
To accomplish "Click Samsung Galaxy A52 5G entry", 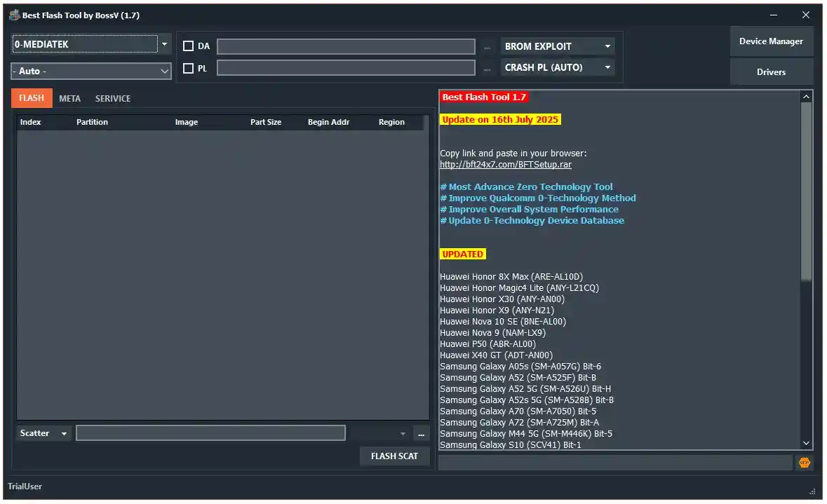I will coord(525,389).
